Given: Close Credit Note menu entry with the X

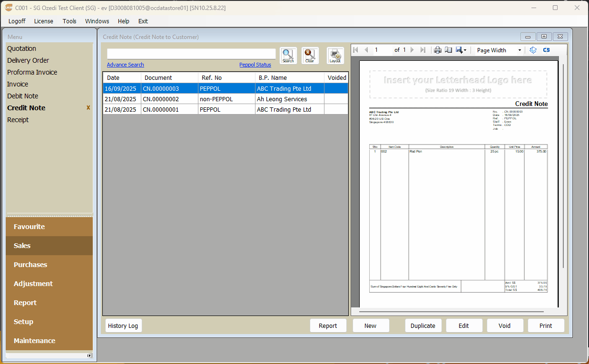Looking at the screenshot, I should point(88,108).
